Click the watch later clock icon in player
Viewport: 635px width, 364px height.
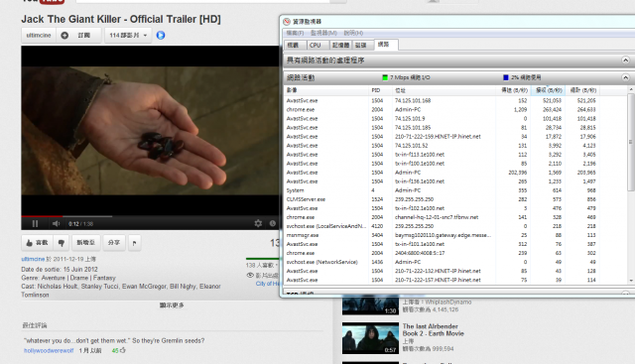click(x=273, y=223)
